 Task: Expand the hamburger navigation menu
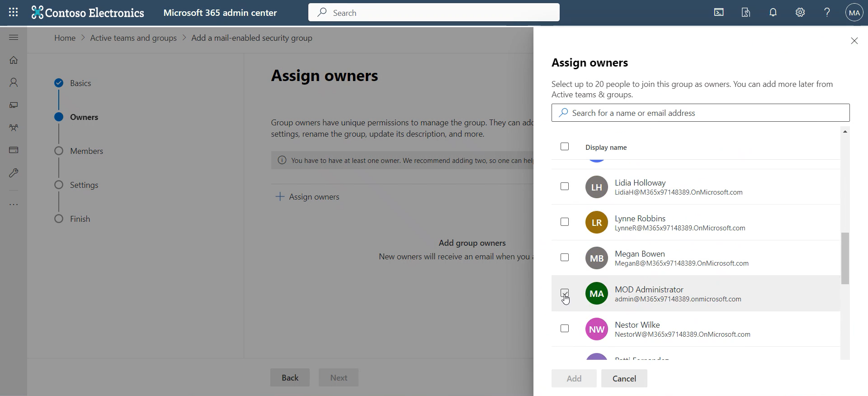(14, 37)
